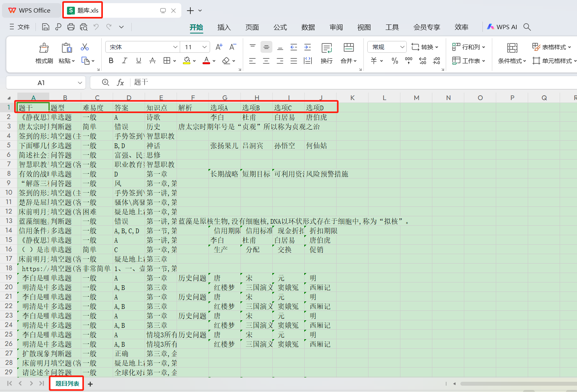Screen dimensions: 577x392
Task: Select the 格式刷 format painter tool
Action: [44, 52]
